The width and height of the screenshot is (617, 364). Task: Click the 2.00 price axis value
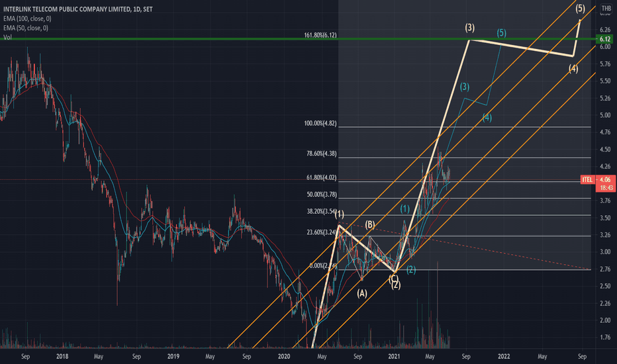(x=605, y=320)
